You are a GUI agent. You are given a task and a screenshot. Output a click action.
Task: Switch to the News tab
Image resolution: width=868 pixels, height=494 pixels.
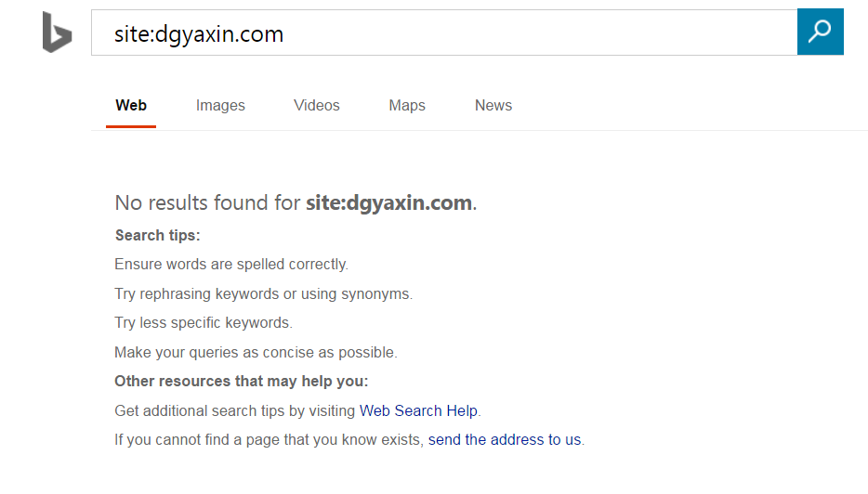pos(493,105)
